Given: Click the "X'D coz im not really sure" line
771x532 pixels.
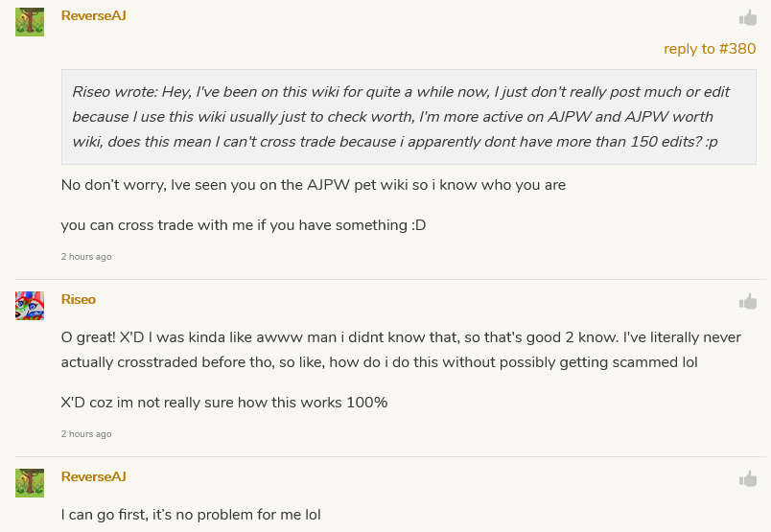Looking at the screenshot, I should [x=223, y=403].
